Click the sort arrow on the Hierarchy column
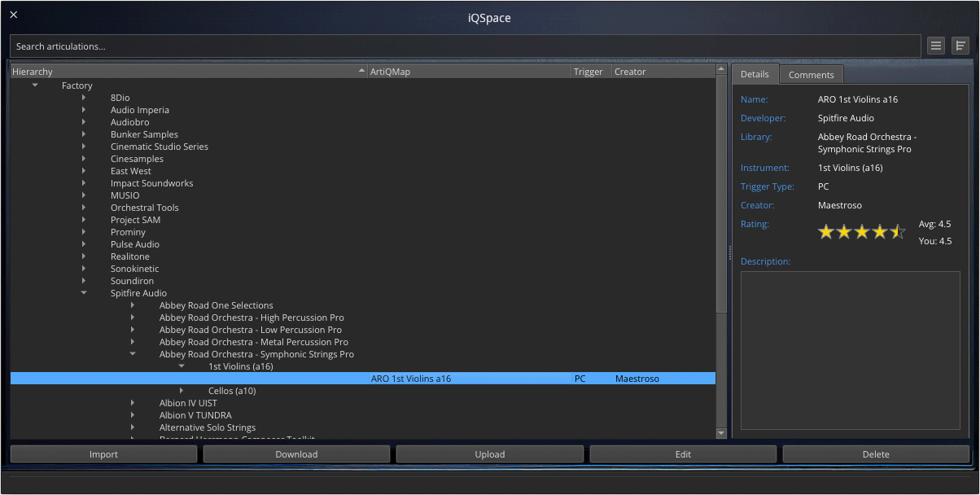980x495 pixels. pyautogui.click(x=361, y=71)
